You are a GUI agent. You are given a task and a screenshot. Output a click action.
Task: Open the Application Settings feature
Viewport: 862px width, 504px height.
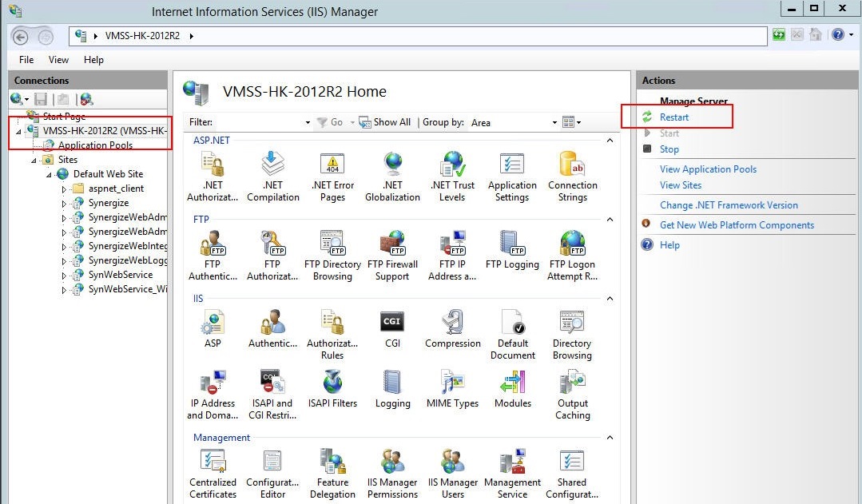512,176
